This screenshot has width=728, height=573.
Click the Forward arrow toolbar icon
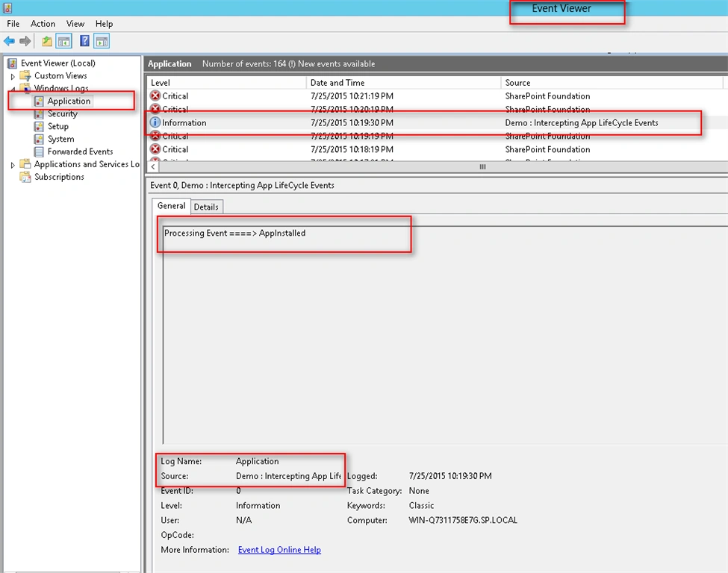tap(25, 41)
